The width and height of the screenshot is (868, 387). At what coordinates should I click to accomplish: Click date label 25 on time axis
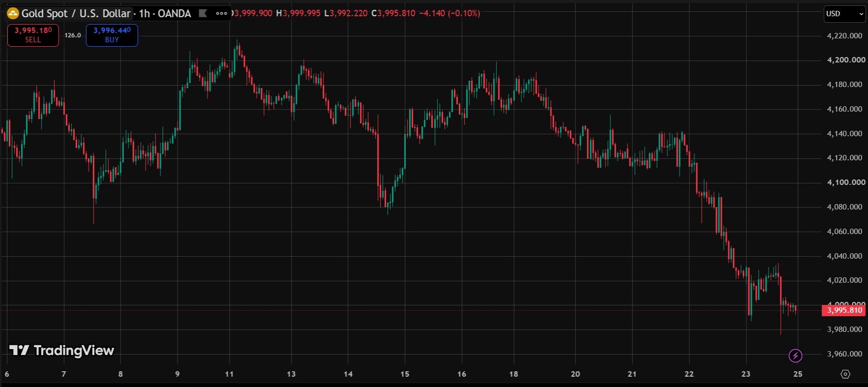[x=798, y=374]
